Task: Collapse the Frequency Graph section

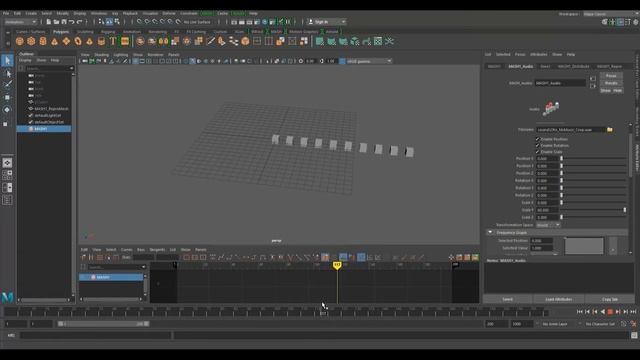Action: pyautogui.click(x=490, y=232)
